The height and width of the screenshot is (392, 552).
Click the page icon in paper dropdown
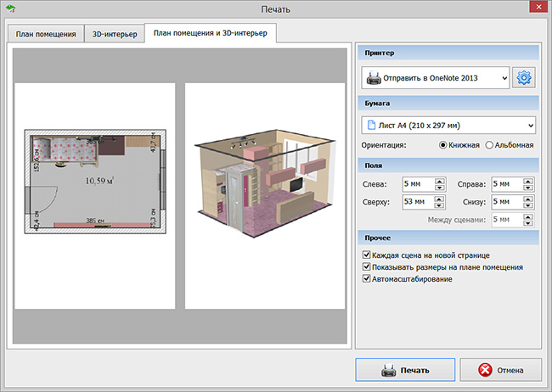[372, 126]
